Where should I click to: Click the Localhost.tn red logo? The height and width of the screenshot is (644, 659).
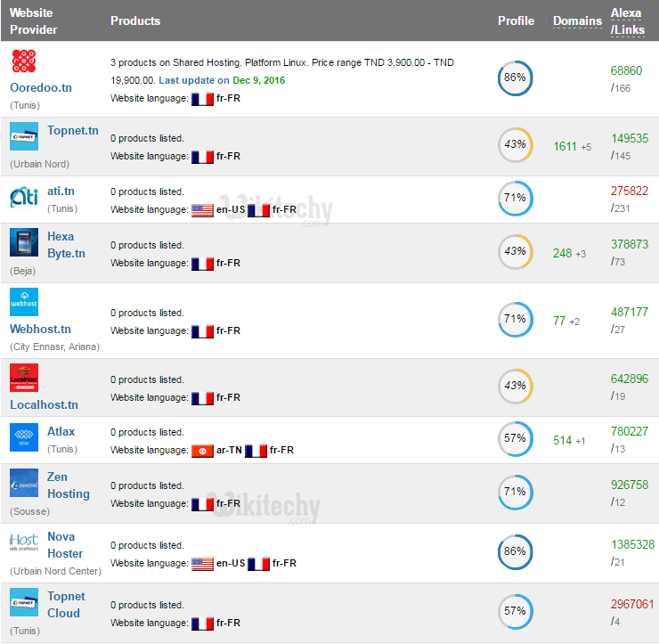24,378
